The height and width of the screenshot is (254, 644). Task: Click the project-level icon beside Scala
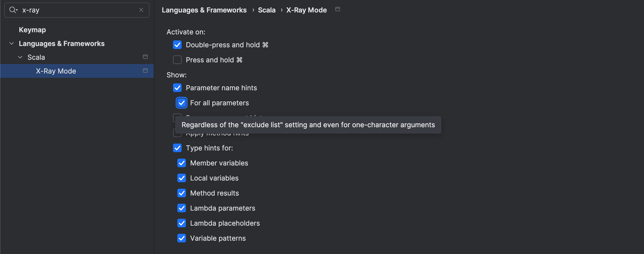tap(145, 57)
